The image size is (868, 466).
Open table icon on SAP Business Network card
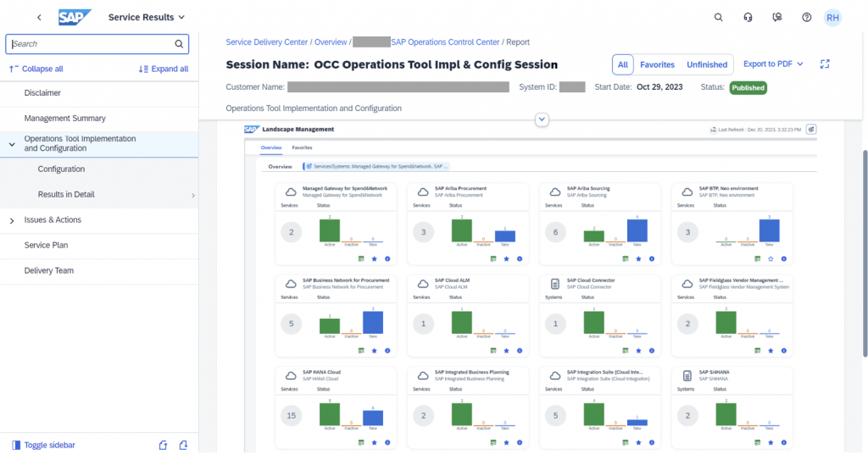click(x=361, y=351)
